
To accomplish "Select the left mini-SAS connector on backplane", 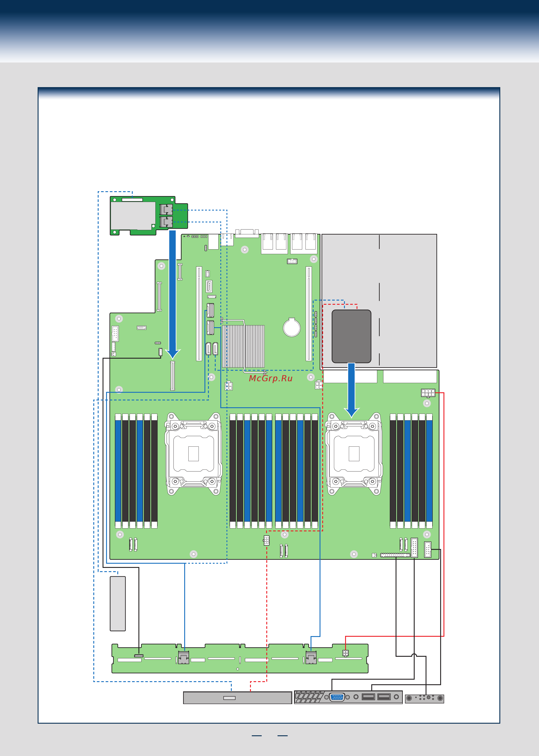I will (x=184, y=657).
